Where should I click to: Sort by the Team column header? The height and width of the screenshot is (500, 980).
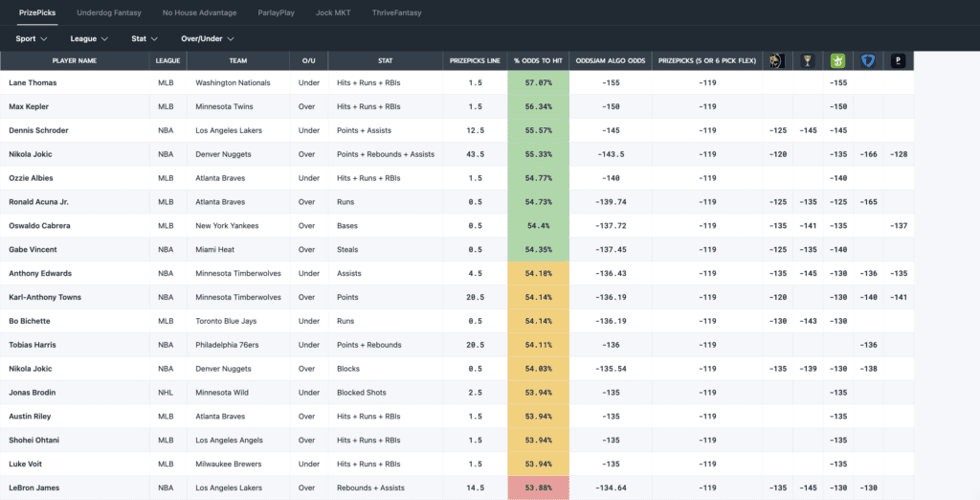click(238, 60)
